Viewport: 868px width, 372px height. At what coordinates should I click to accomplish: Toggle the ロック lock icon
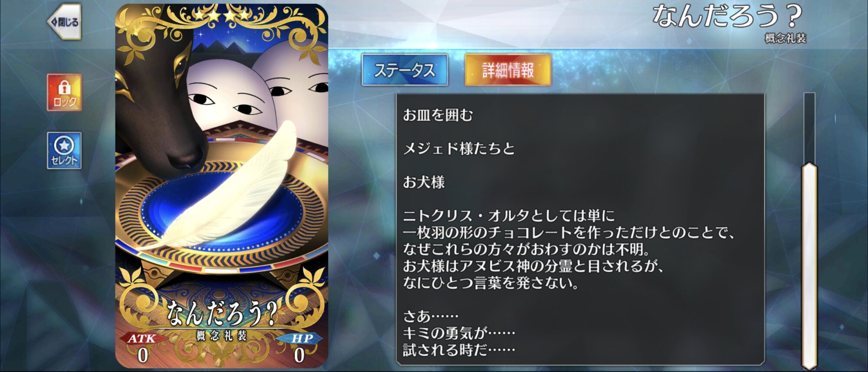(64, 92)
